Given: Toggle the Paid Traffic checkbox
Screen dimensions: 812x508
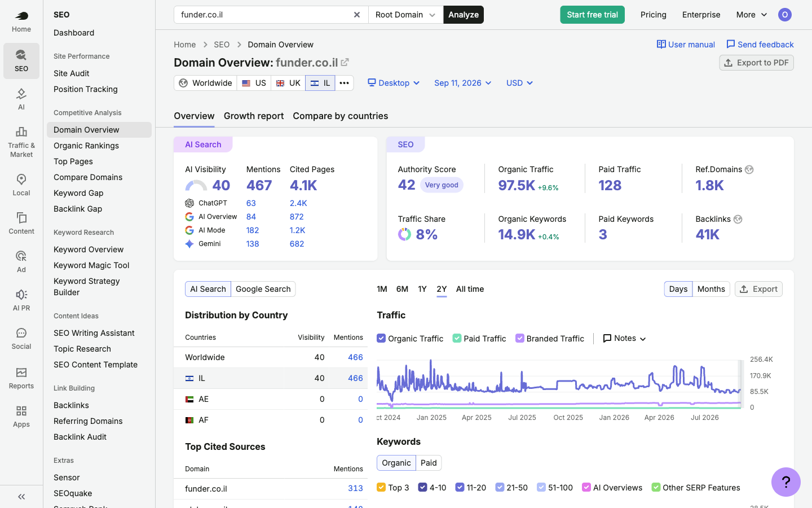Looking at the screenshot, I should click(457, 339).
